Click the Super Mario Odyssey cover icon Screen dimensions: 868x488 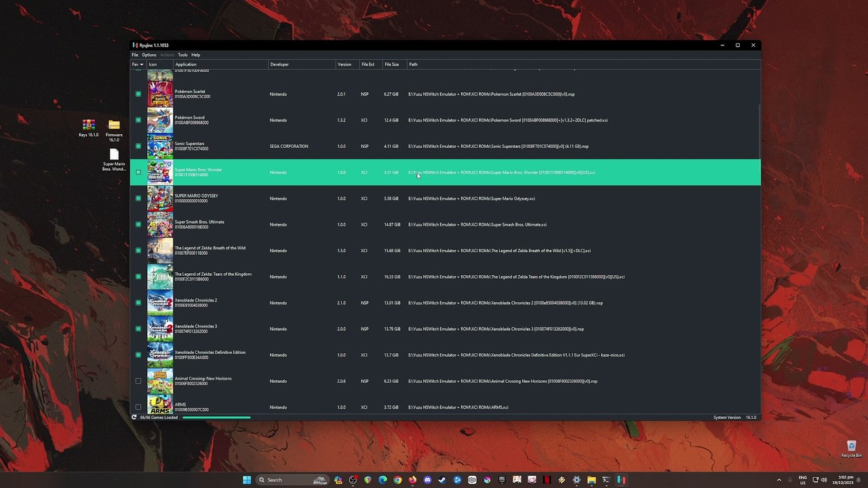160,199
